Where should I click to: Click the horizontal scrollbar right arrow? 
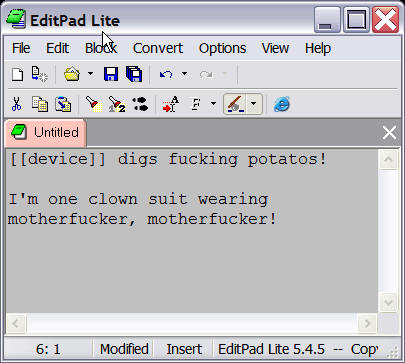click(368, 323)
